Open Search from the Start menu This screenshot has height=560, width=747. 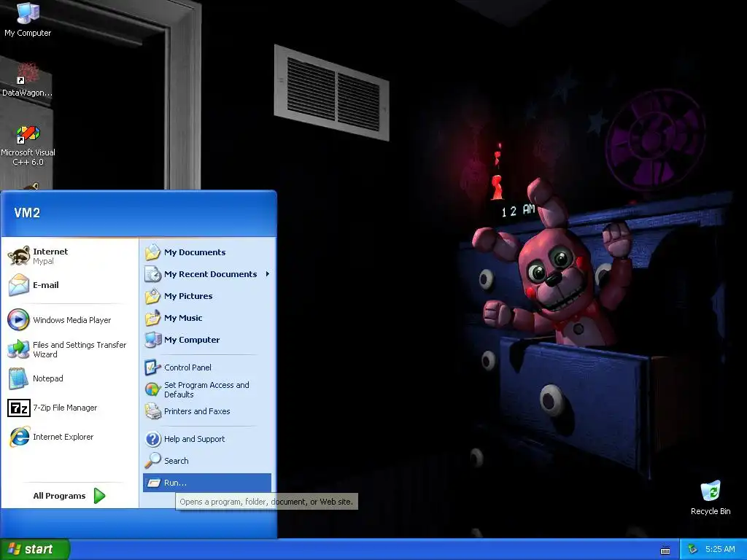tap(207, 461)
